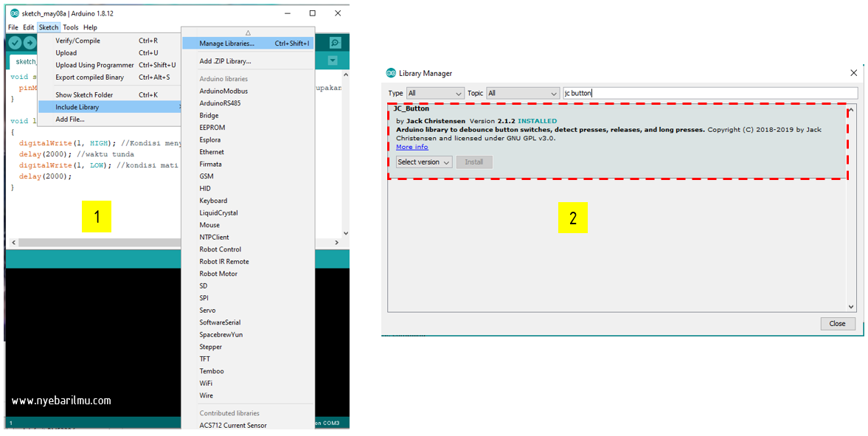Viewport: 868px width, 436px height.
Task: Click the editor scroll-down arrow
Action: click(346, 234)
